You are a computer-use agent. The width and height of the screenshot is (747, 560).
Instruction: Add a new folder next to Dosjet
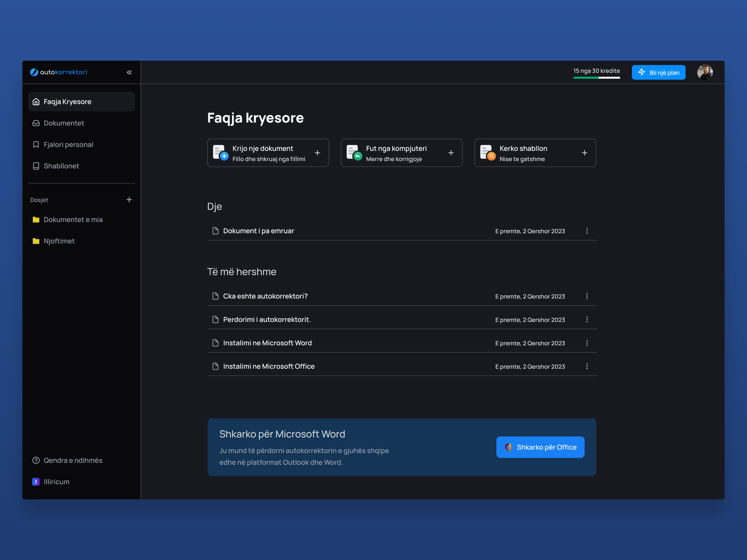click(129, 199)
